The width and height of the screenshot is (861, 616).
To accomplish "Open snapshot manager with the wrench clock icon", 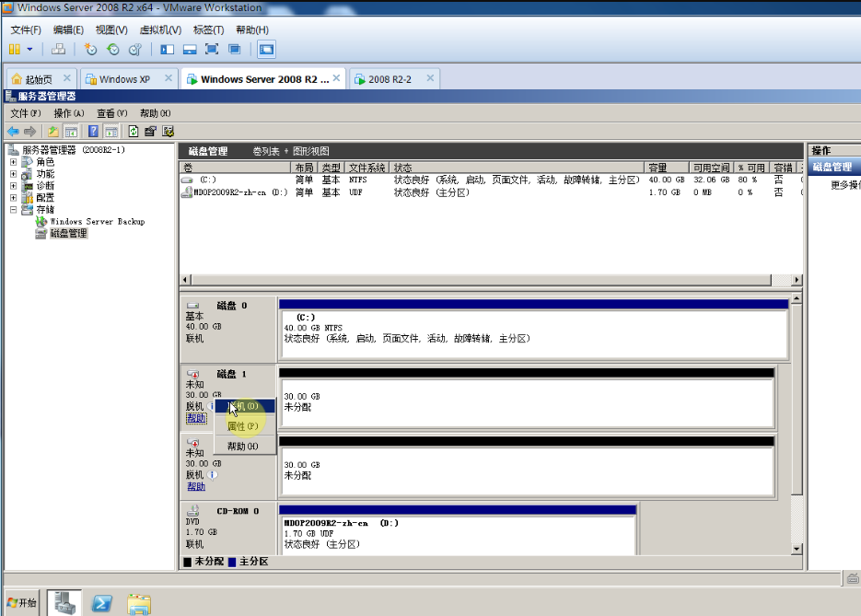I will [135, 50].
